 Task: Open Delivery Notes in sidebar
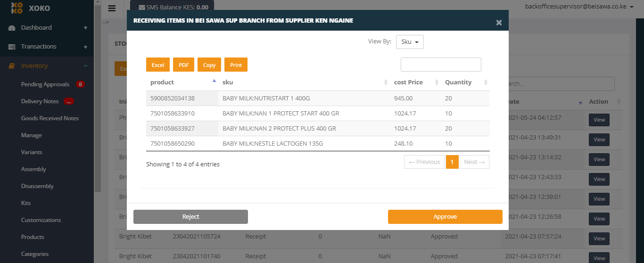coord(40,101)
